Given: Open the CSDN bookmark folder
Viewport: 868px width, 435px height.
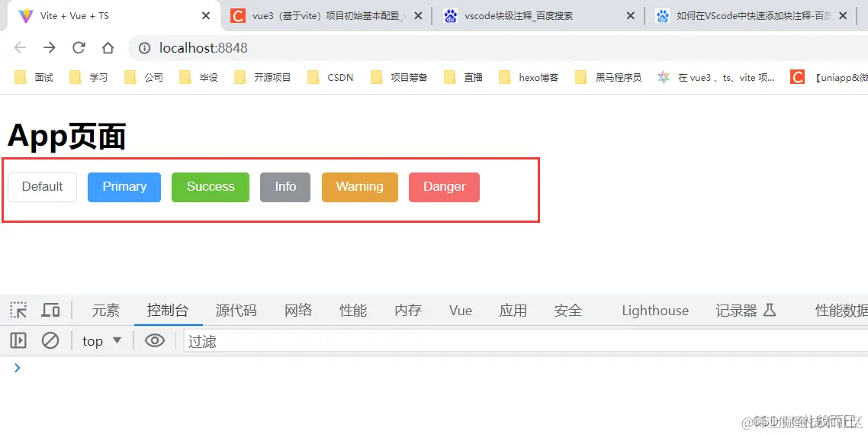Looking at the screenshot, I should 331,78.
